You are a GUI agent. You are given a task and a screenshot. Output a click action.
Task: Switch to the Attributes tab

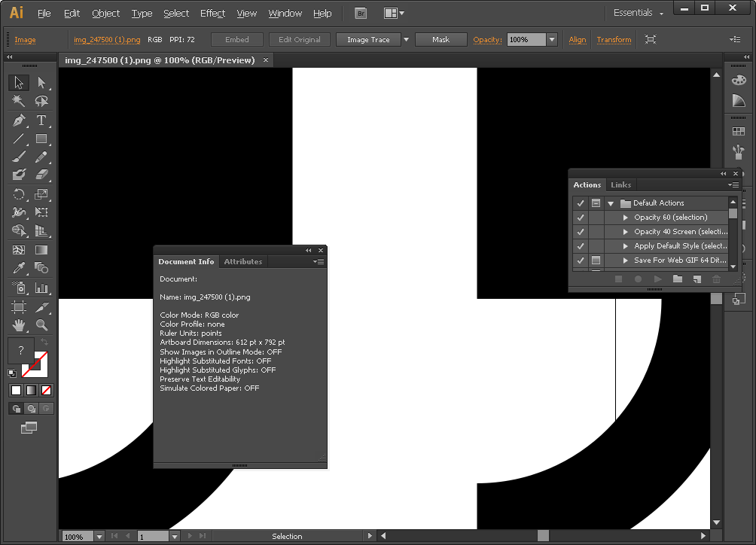[x=242, y=262]
